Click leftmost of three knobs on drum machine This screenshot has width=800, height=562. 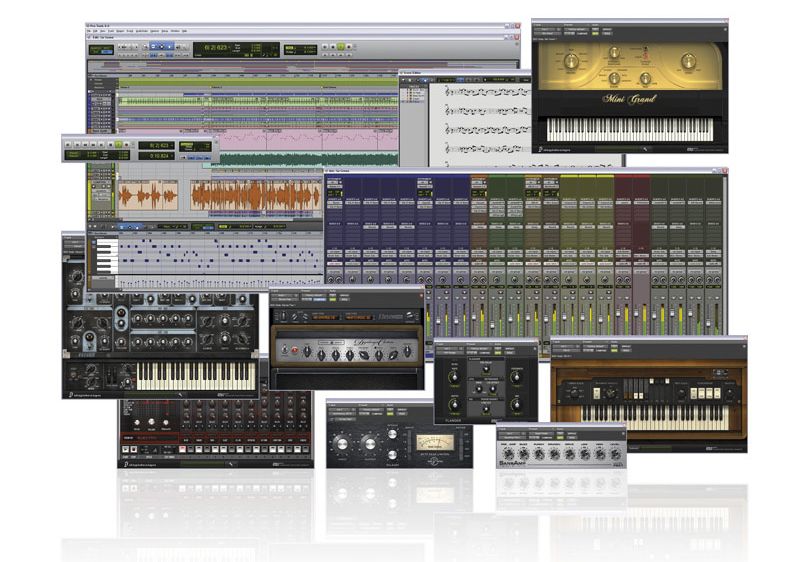pyautogui.click(x=137, y=422)
